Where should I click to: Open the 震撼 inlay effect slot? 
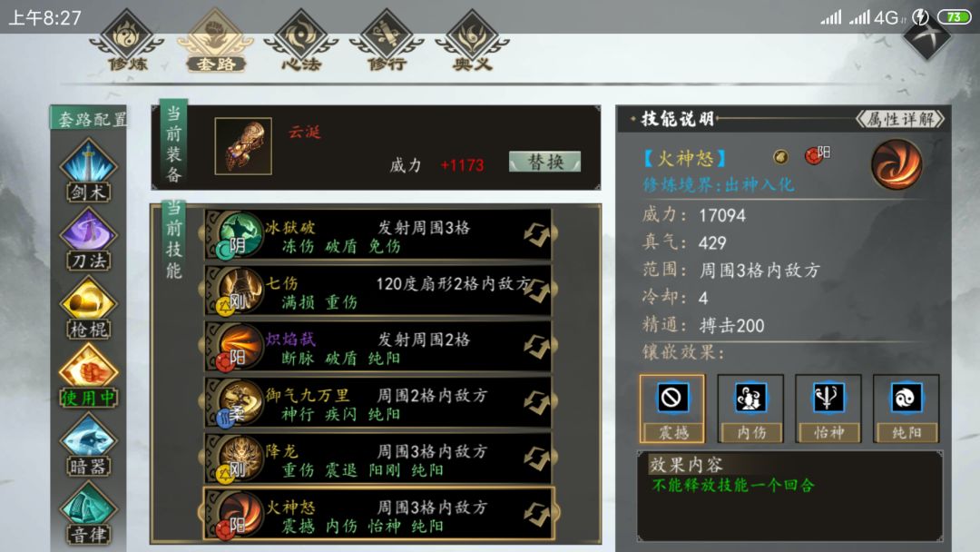point(671,409)
